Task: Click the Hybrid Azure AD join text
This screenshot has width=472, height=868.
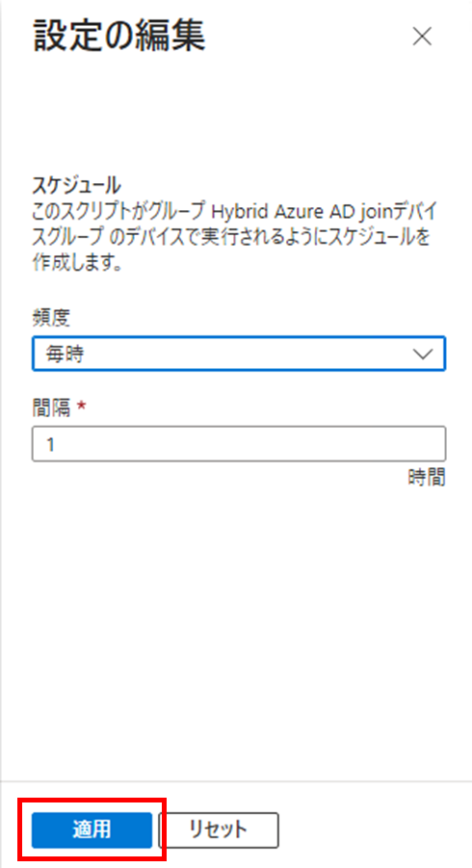Action: pos(299,212)
